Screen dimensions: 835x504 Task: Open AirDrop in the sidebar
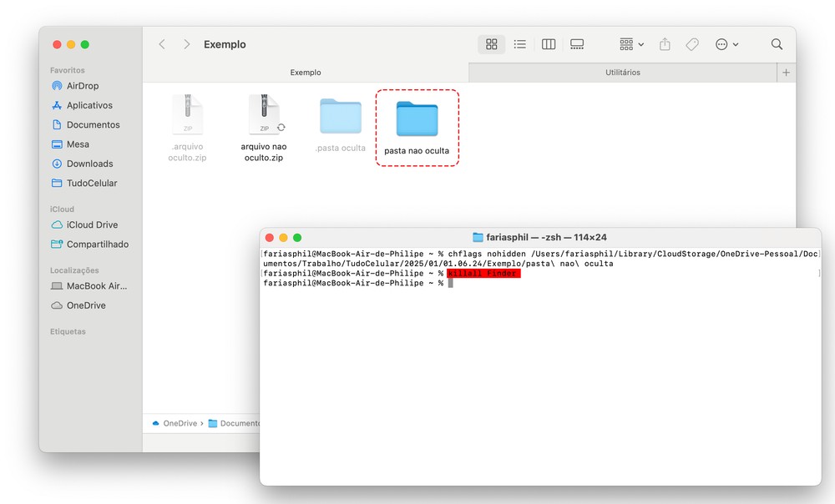83,86
